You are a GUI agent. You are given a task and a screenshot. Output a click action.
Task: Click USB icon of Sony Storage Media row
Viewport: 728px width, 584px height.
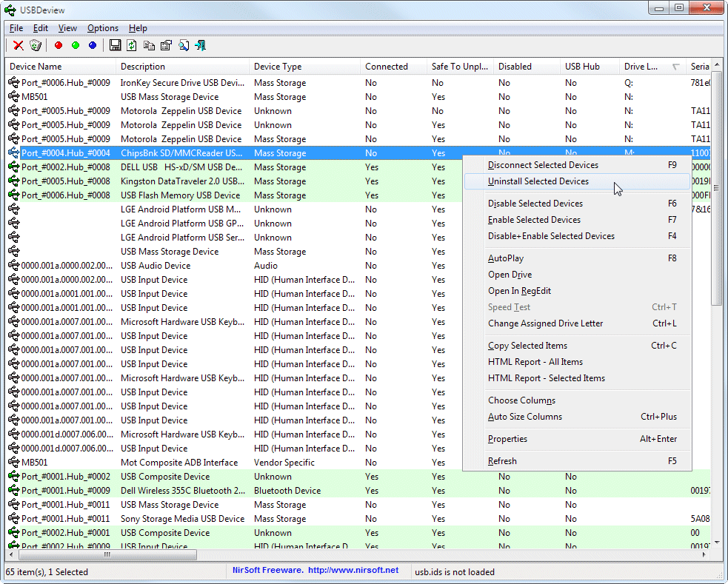point(14,519)
